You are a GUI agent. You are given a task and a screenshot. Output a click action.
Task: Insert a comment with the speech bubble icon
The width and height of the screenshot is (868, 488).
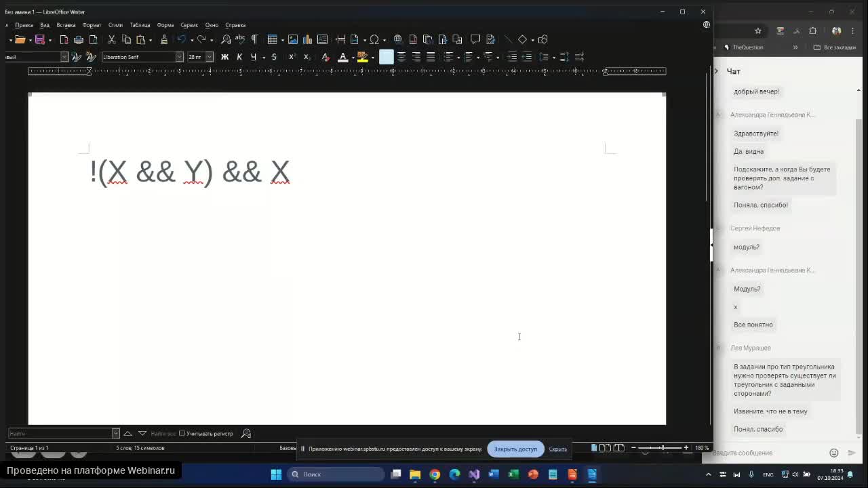[475, 39]
